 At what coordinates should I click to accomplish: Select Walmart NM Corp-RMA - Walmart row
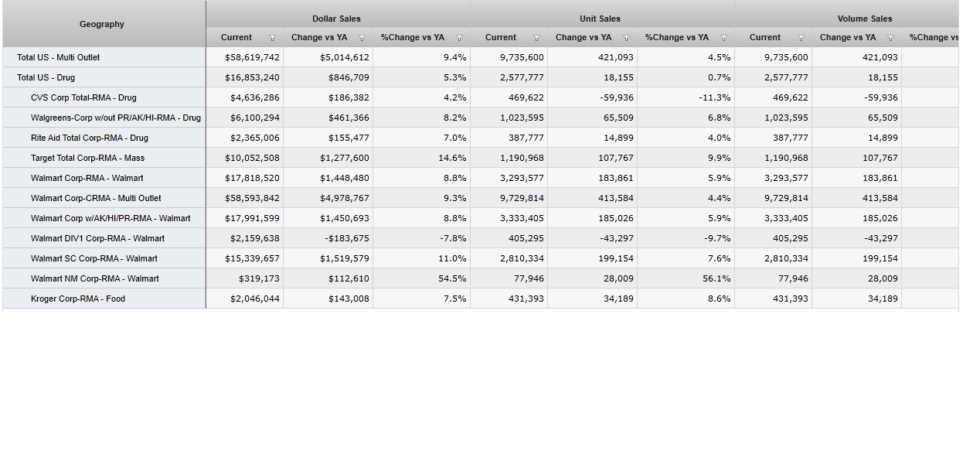click(94, 278)
